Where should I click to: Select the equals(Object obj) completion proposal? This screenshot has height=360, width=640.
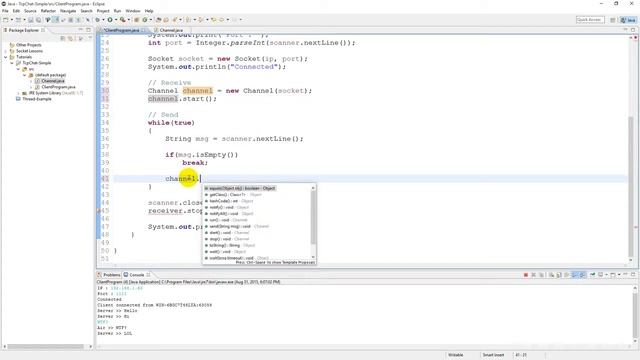click(240, 188)
